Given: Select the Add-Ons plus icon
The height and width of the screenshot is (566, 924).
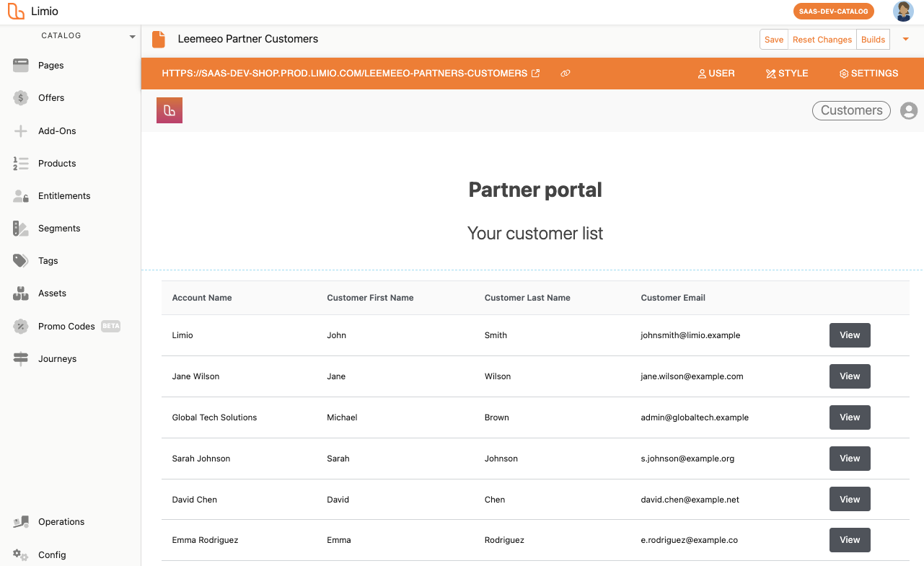Looking at the screenshot, I should [21, 131].
